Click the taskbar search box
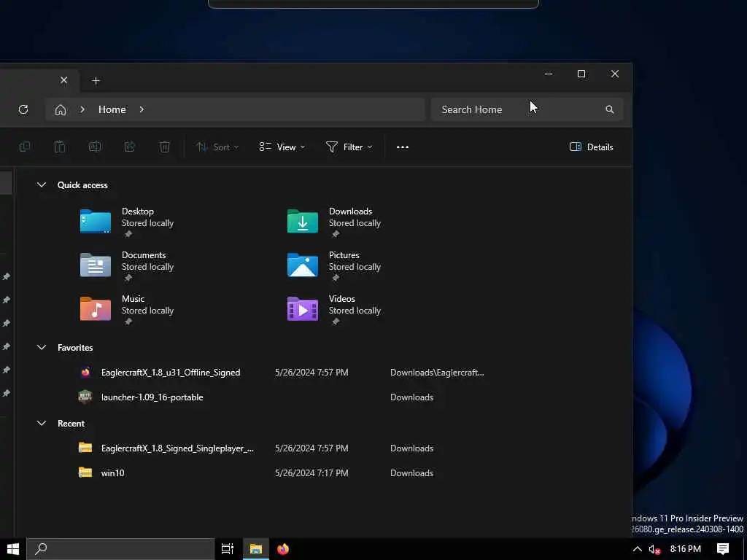Screen dimensions: 747x560 click(x=120, y=549)
